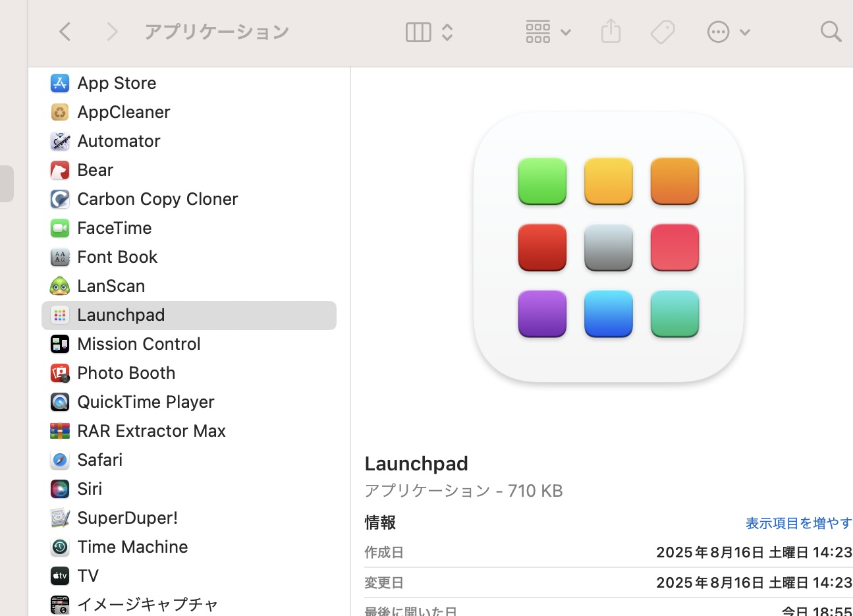Select the TV name
The image size is (853, 616).
point(88,576)
